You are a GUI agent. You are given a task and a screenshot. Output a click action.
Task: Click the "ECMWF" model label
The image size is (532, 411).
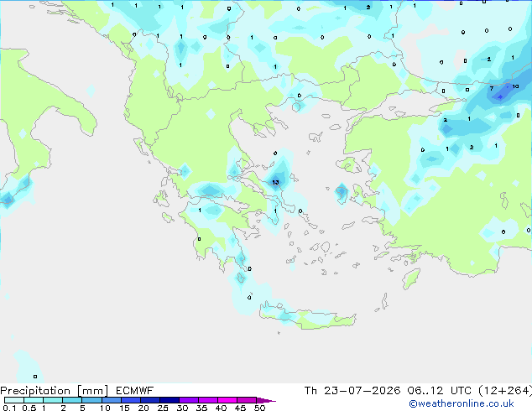tap(135, 391)
